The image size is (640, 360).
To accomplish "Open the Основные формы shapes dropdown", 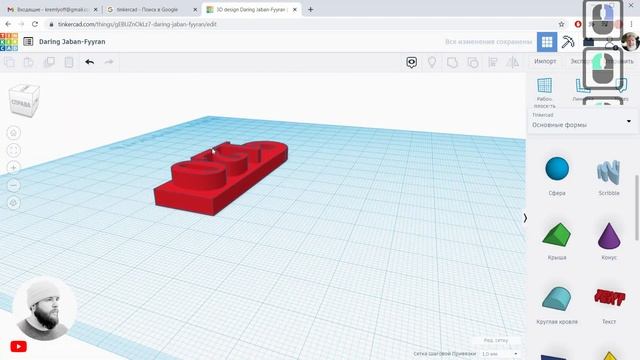I will point(582,121).
